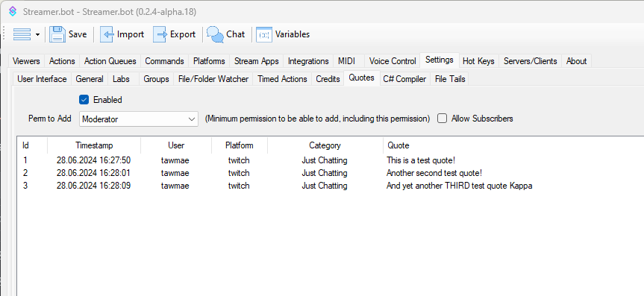644x296 pixels.
Task: Open the File/Folder Watcher sub-tab
Action: point(213,79)
